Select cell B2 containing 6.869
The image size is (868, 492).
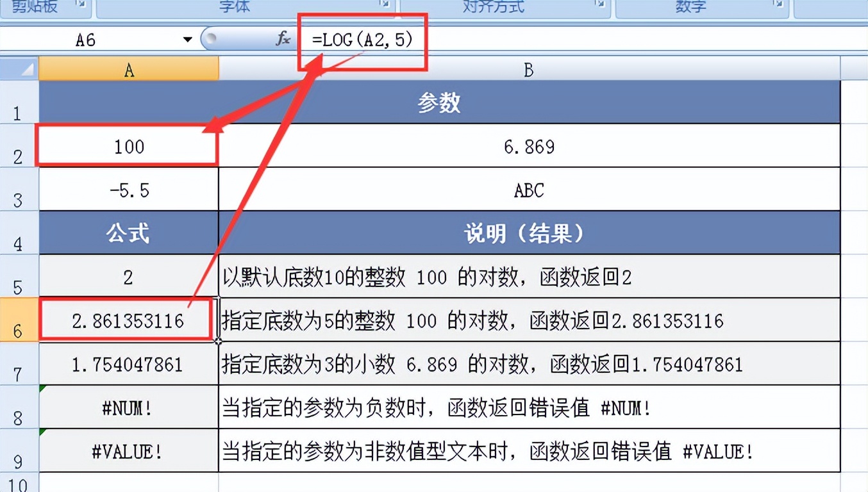click(529, 146)
